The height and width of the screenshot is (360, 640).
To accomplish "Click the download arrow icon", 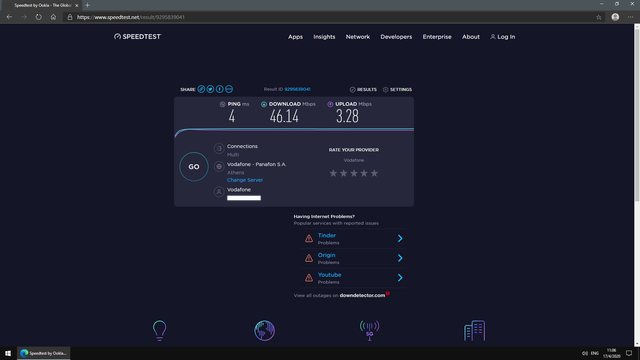I will (264, 104).
